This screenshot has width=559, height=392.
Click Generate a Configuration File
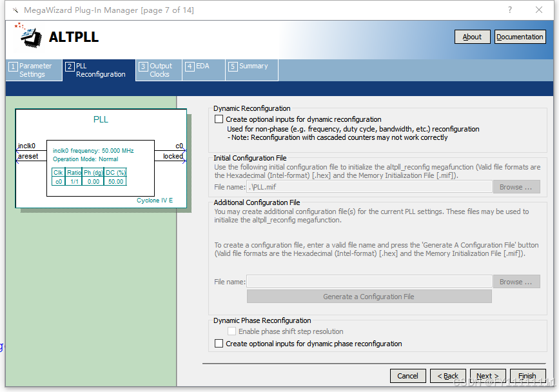369,297
